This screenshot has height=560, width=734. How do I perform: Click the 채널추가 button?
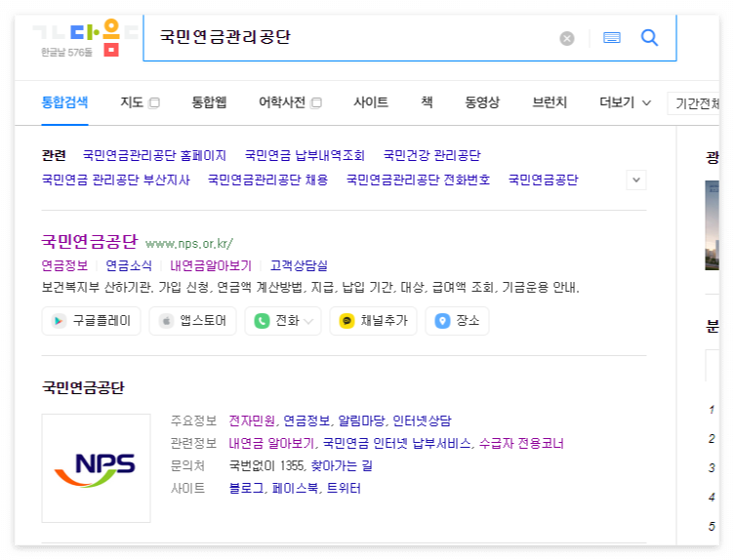pos(373,321)
